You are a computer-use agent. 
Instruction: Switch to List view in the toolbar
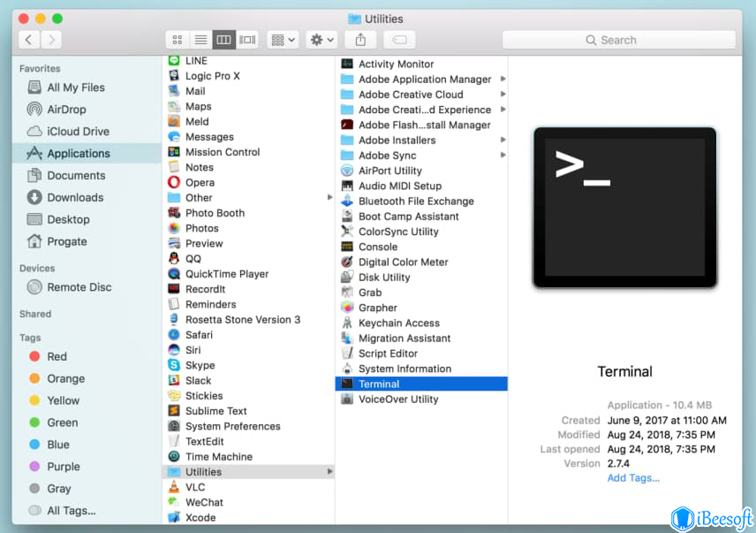[200, 39]
